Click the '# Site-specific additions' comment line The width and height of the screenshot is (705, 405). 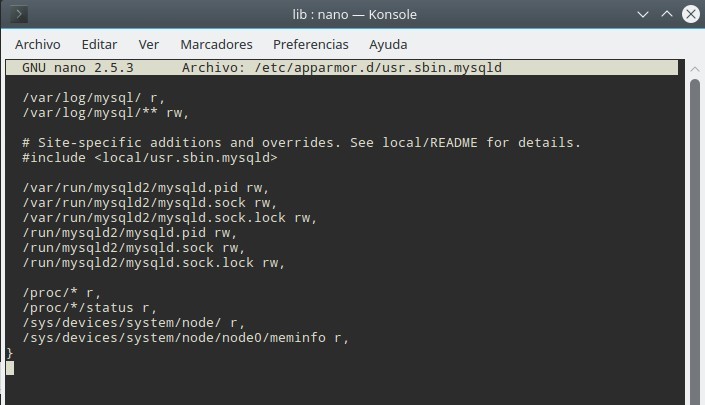[301, 143]
